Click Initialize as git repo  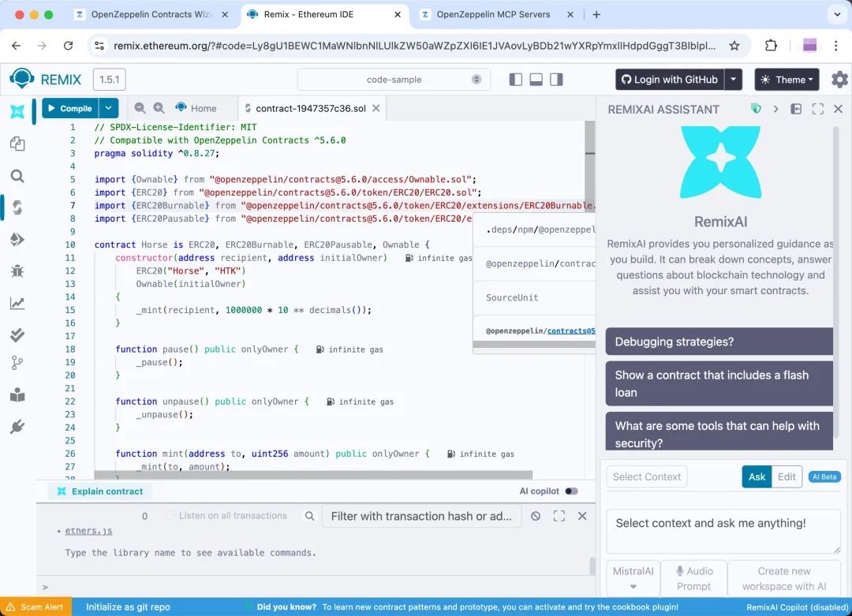pyautogui.click(x=128, y=607)
